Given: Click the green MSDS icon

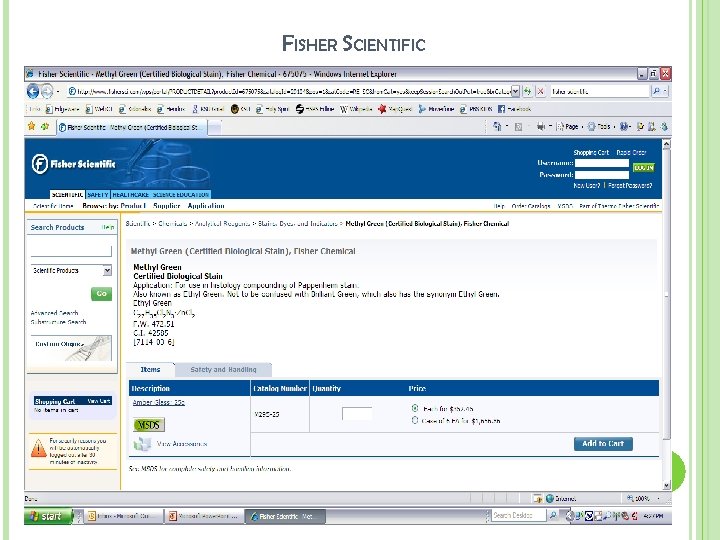Looking at the screenshot, I should [148, 425].
